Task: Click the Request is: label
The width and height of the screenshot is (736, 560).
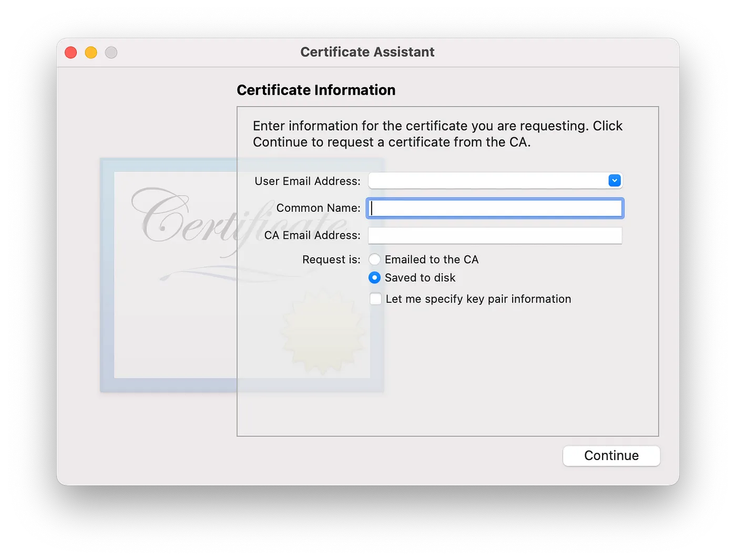Action: 331,260
